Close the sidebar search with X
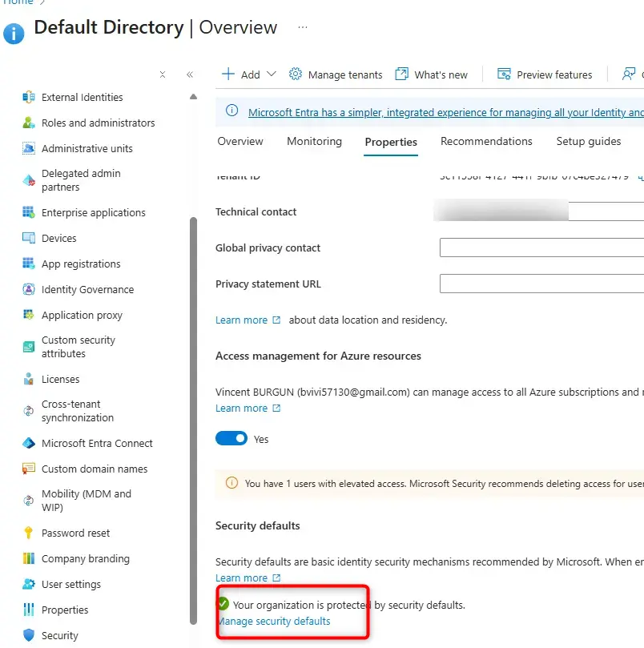 pyautogui.click(x=163, y=74)
